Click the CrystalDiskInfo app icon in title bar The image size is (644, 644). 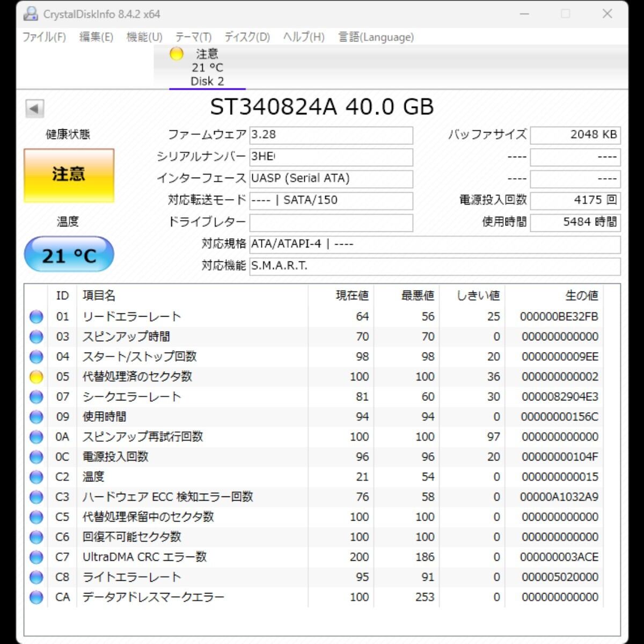coord(31,14)
